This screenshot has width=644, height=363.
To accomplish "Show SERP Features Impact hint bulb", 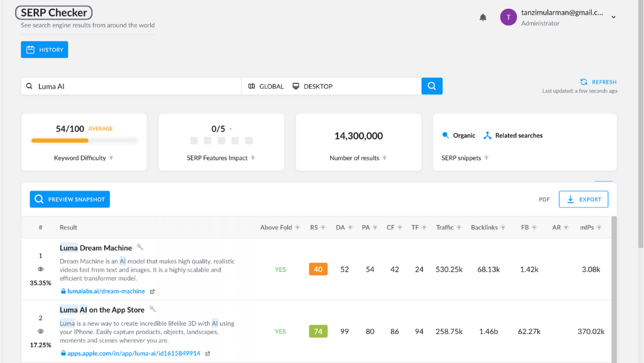I will (x=253, y=158).
